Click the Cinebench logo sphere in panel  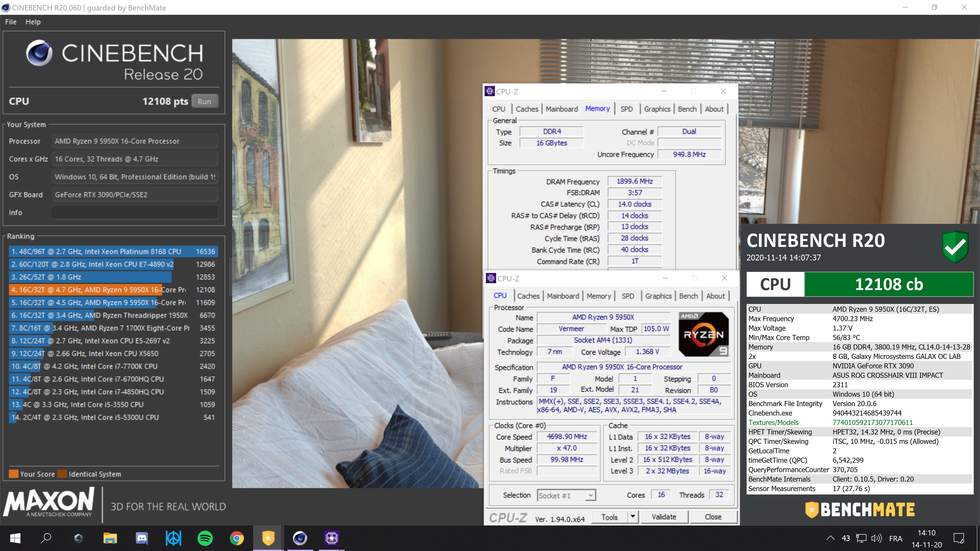[39, 53]
